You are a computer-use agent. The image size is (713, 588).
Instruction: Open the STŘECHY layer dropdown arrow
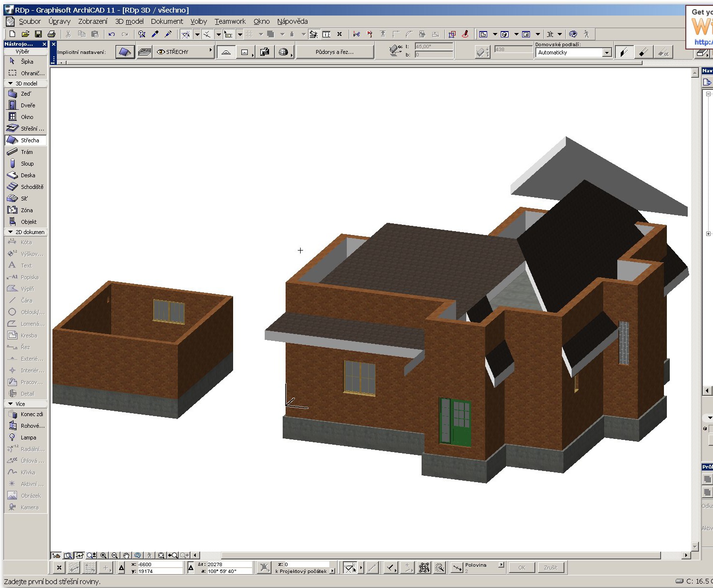211,50
